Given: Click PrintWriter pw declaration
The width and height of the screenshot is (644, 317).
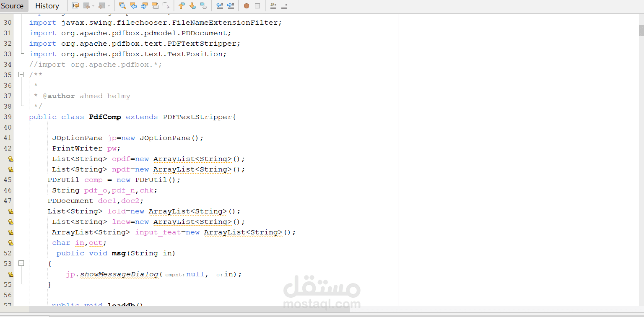Looking at the screenshot, I should [x=86, y=148].
